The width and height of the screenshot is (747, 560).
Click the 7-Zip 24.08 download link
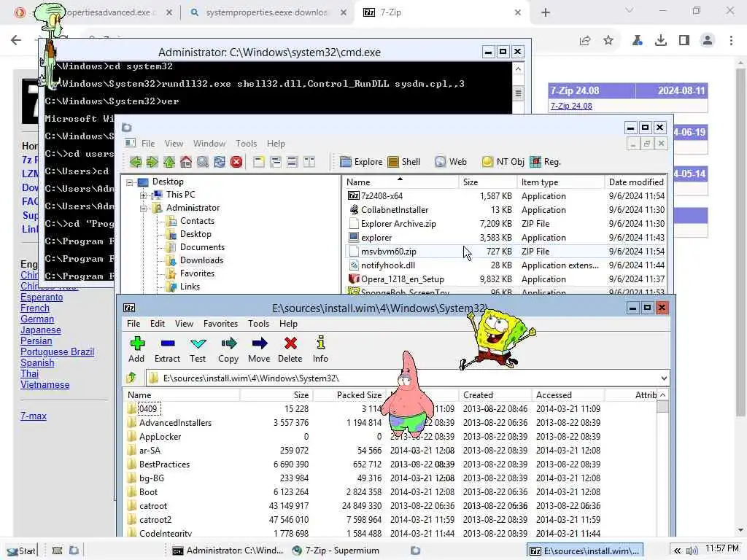point(571,106)
